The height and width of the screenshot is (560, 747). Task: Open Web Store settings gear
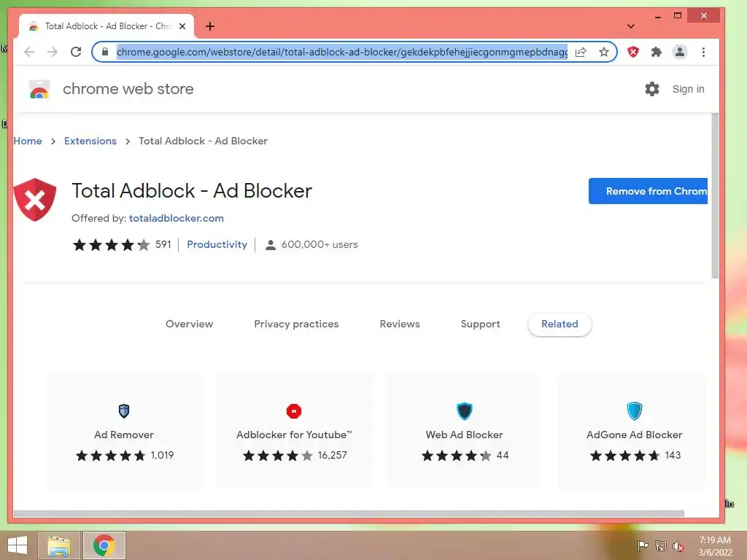(x=651, y=89)
